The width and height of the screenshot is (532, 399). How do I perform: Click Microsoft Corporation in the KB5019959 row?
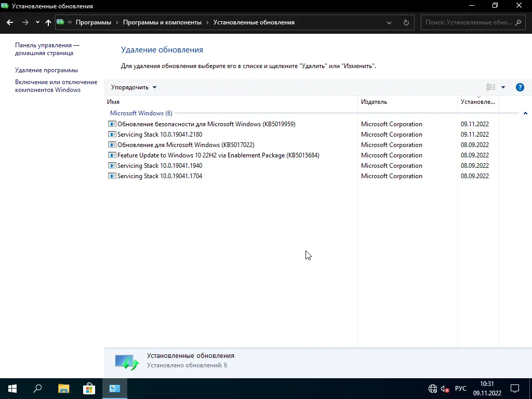pyautogui.click(x=392, y=124)
